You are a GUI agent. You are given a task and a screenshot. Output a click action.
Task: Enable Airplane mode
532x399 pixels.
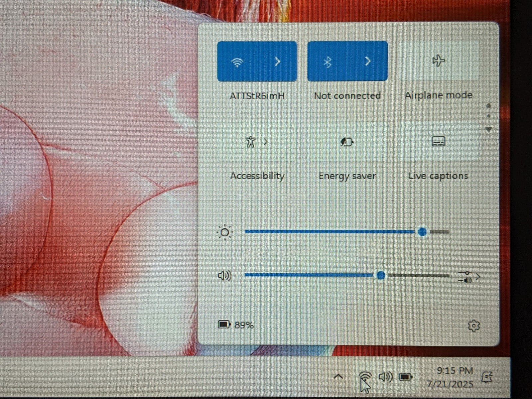pos(438,61)
